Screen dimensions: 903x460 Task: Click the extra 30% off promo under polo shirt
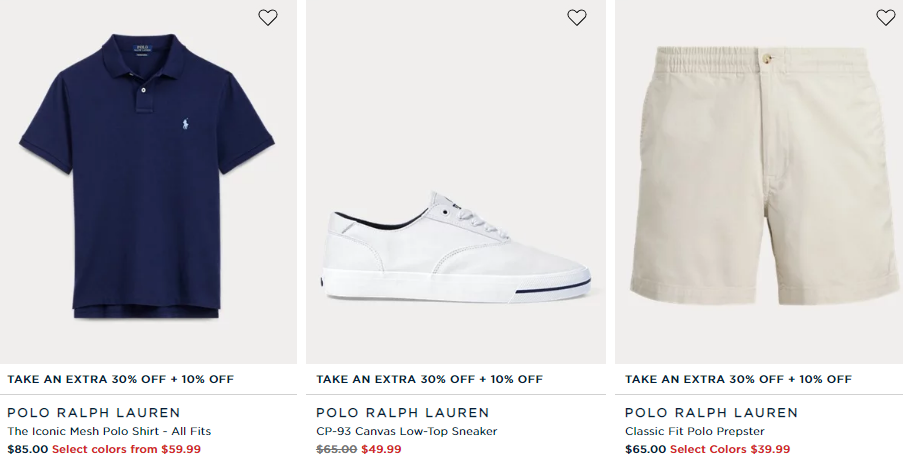pyautogui.click(x=121, y=379)
